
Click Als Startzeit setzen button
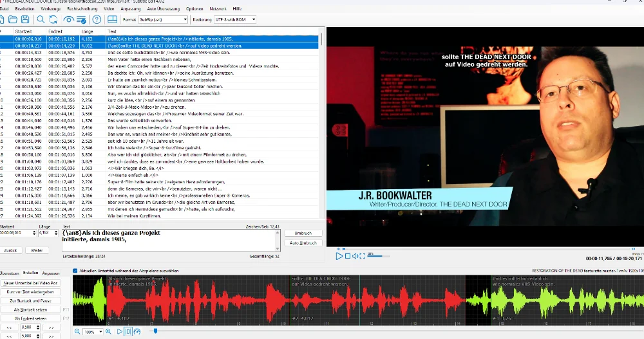click(x=31, y=310)
